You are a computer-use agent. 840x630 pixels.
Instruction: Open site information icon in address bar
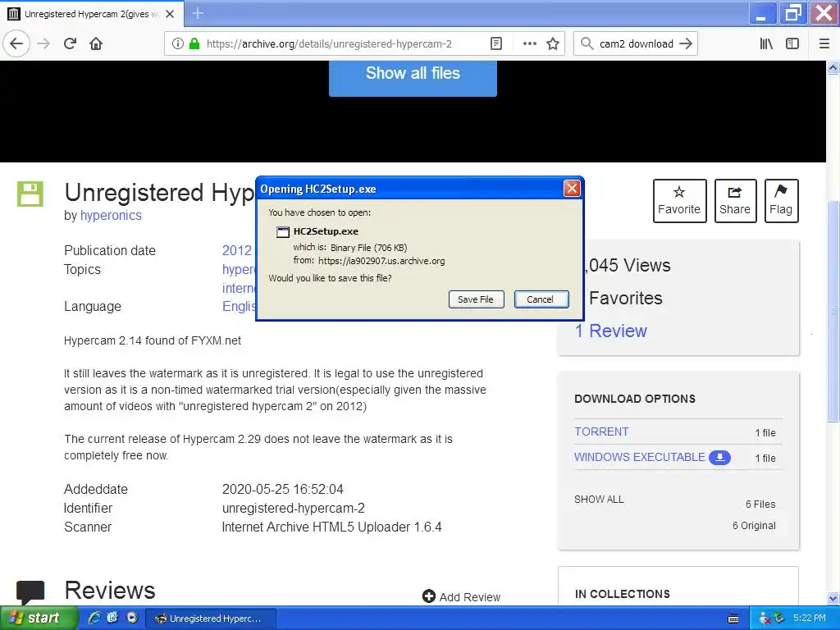coord(177,44)
